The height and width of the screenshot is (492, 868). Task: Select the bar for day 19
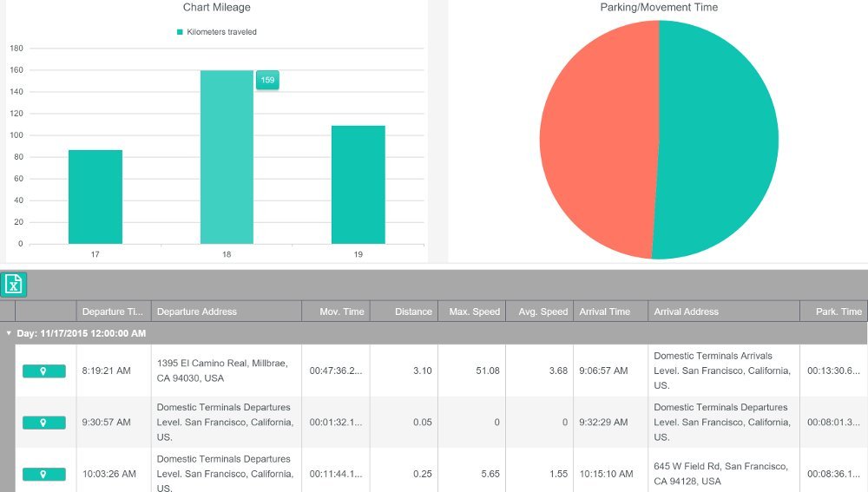pyautogui.click(x=358, y=184)
